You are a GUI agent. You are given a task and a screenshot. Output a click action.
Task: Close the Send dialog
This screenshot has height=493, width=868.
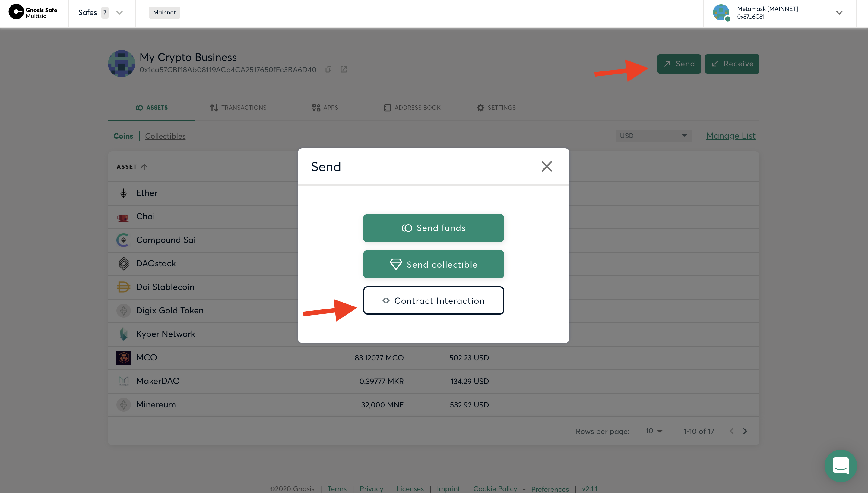(546, 166)
